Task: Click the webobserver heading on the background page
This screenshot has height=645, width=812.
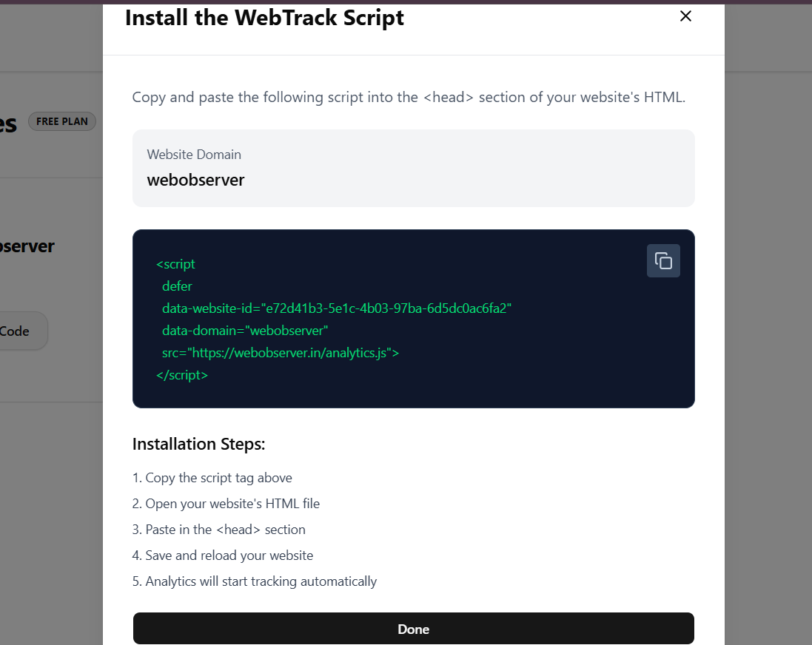Action: (27, 246)
